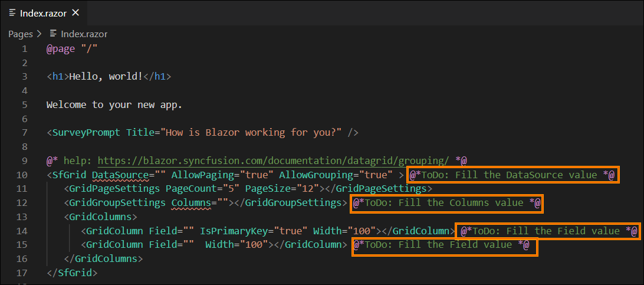
Task: Click the Columns ToDo comment
Action: click(x=446, y=204)
